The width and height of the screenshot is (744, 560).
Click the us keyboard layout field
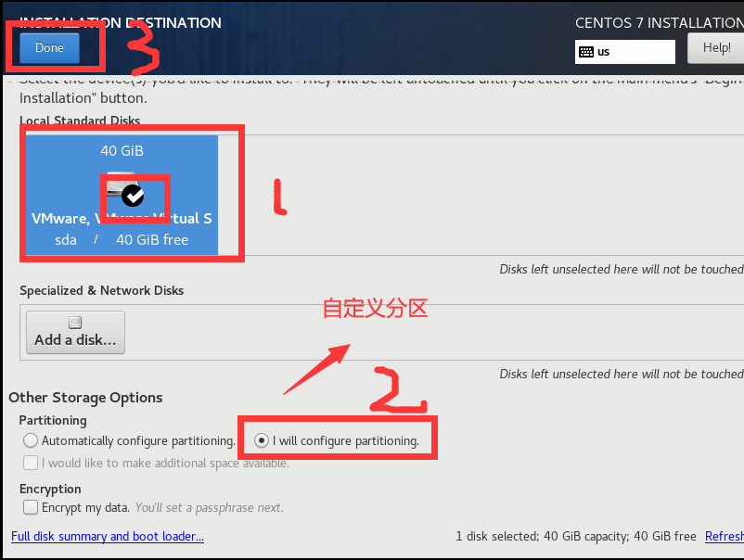coord(625,52)
